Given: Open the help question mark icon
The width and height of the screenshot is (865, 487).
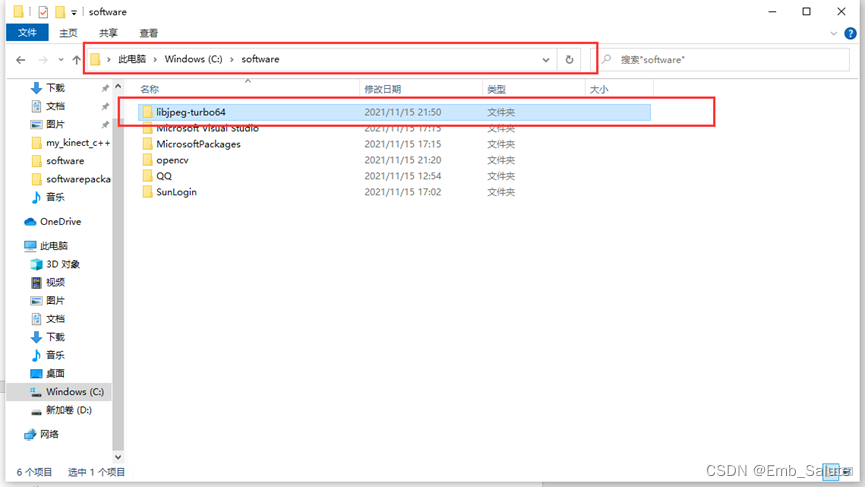Looking at the screenshot, I should point(850,33).
